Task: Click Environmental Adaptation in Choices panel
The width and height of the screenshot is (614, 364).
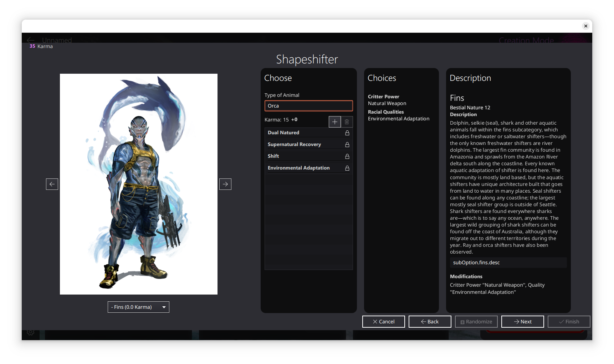Action: tap(399, 119)
